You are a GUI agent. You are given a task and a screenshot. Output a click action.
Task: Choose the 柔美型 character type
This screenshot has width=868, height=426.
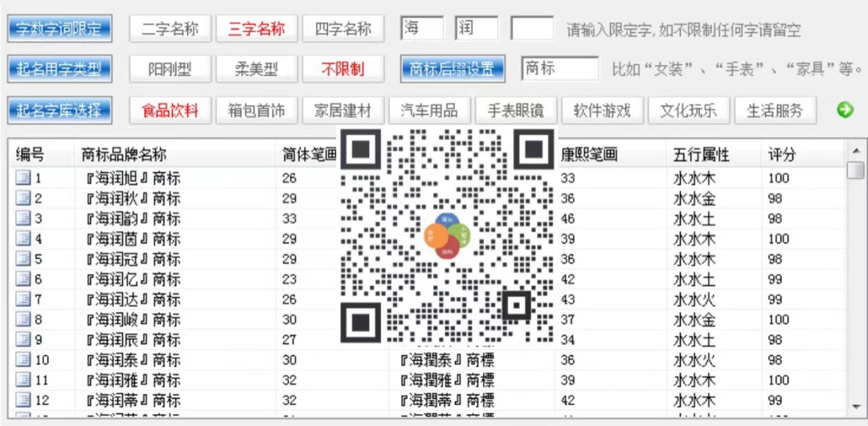[257, 69]
